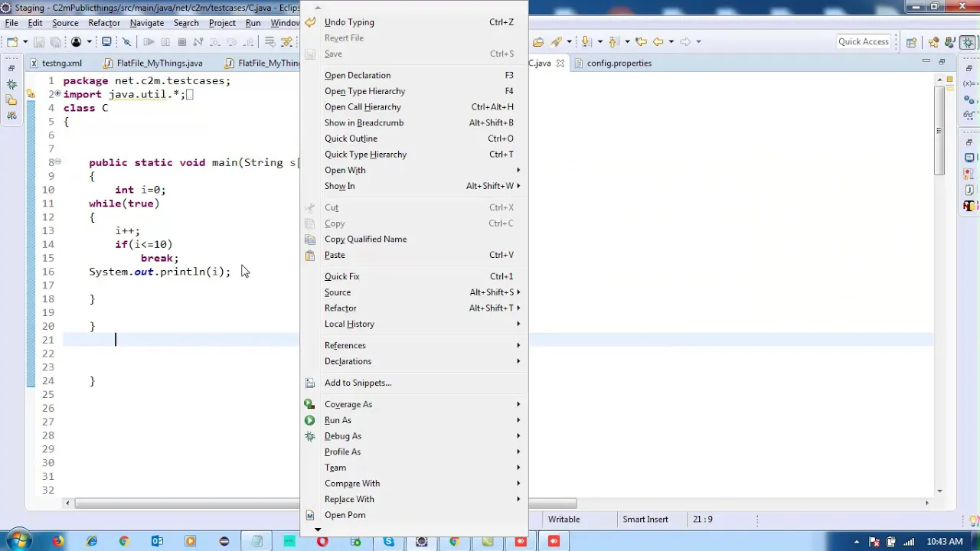980x551 pixels.
Task: Click the Smart Insert status bar entry
Action: pos(645,519)
